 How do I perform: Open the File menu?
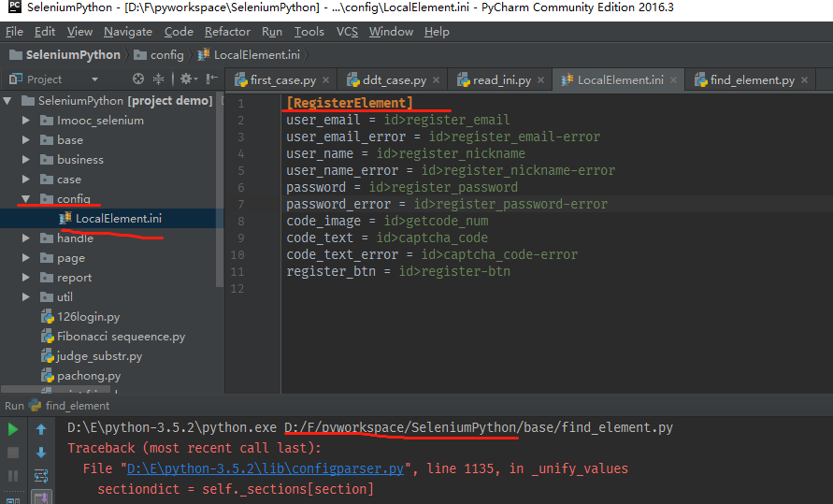(x=14, y=32)
